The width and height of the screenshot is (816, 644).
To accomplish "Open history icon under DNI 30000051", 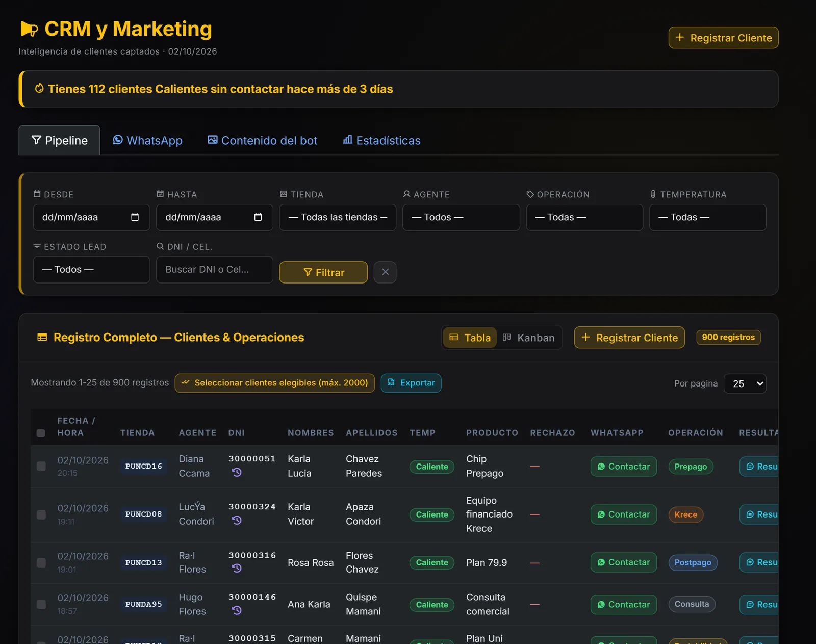I will [237, 473].
